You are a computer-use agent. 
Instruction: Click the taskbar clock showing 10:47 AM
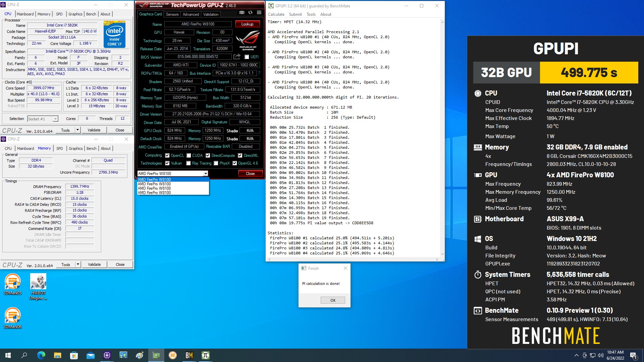[x=615, y=355]
